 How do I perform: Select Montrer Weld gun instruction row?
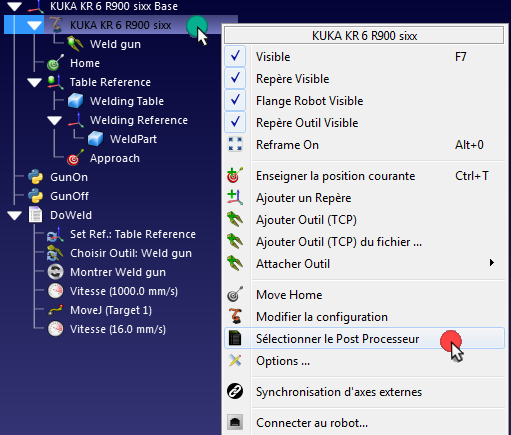pyautogui.click(x=118, y=272)
